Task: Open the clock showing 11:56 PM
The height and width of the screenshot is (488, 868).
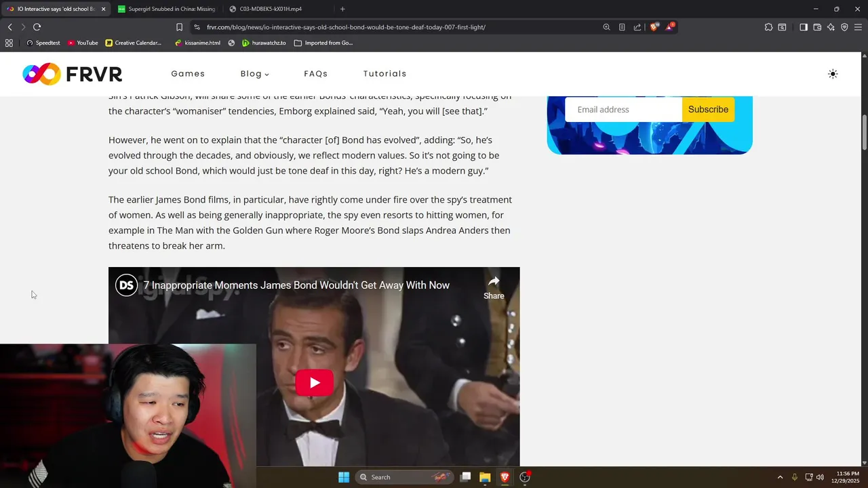Action: point(847,477)
